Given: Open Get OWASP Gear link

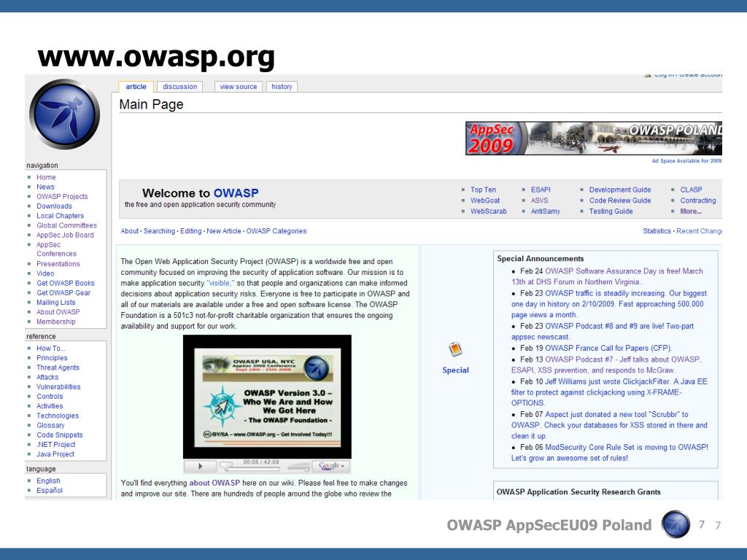Looking at the screenshot, I should [x=63, y=292].
